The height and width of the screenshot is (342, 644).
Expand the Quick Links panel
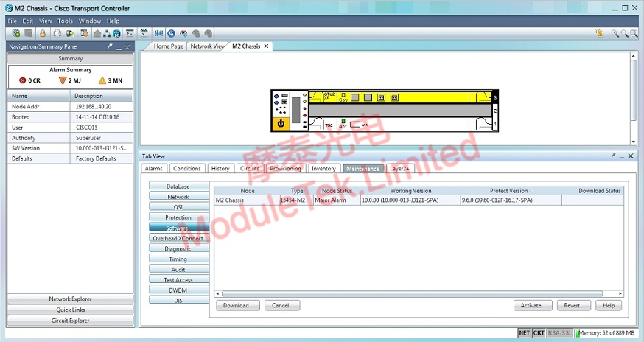(70, 310)
